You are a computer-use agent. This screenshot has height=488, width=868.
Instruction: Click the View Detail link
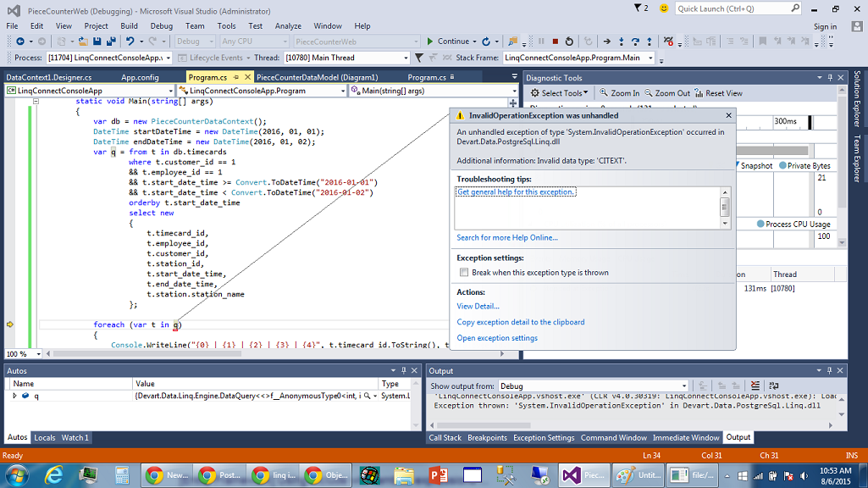(478, 307)
